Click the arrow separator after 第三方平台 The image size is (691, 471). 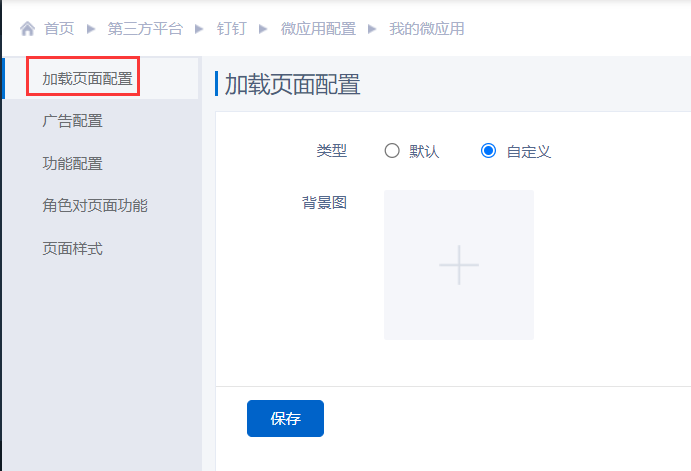click(200, 29)
